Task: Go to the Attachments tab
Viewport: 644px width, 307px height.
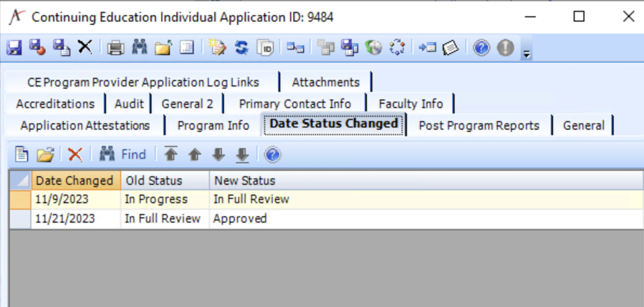Action: coord(325,82)
